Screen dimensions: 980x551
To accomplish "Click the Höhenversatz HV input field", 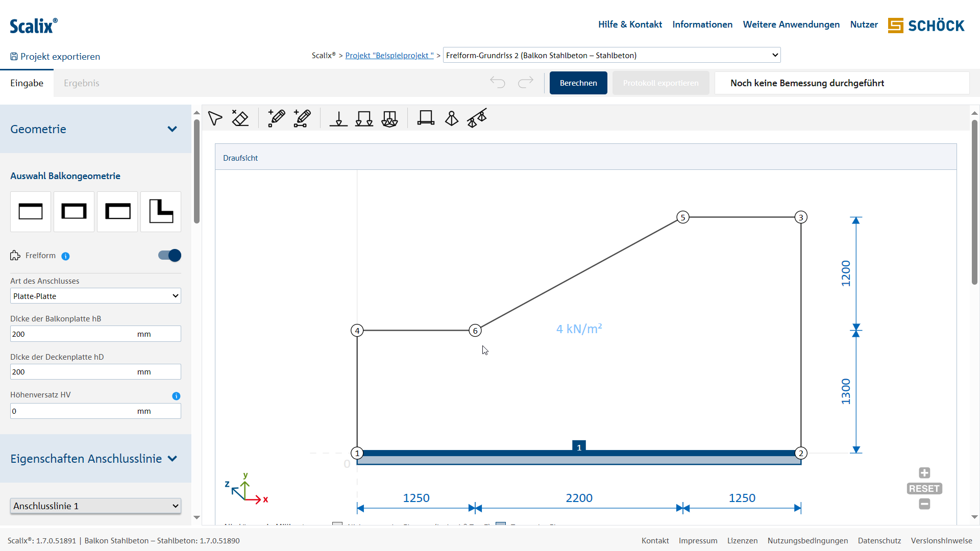I will tap(95, 411).
